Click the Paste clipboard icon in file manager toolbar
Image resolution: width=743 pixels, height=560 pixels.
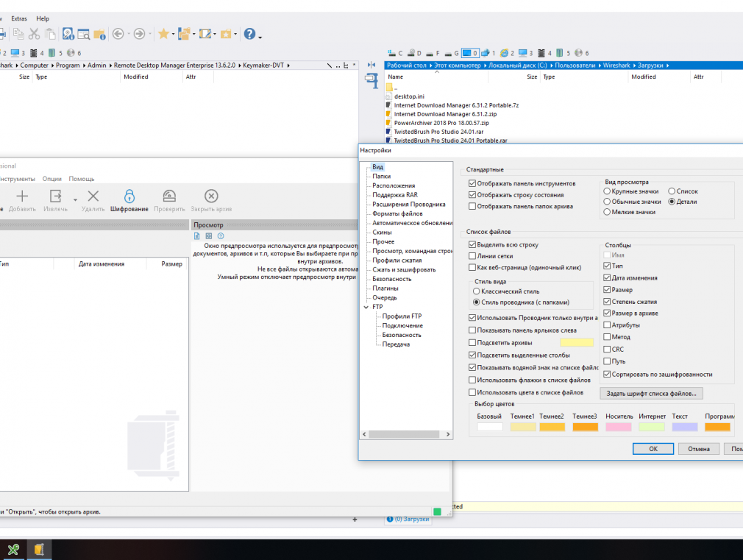(x=50, y=34)
